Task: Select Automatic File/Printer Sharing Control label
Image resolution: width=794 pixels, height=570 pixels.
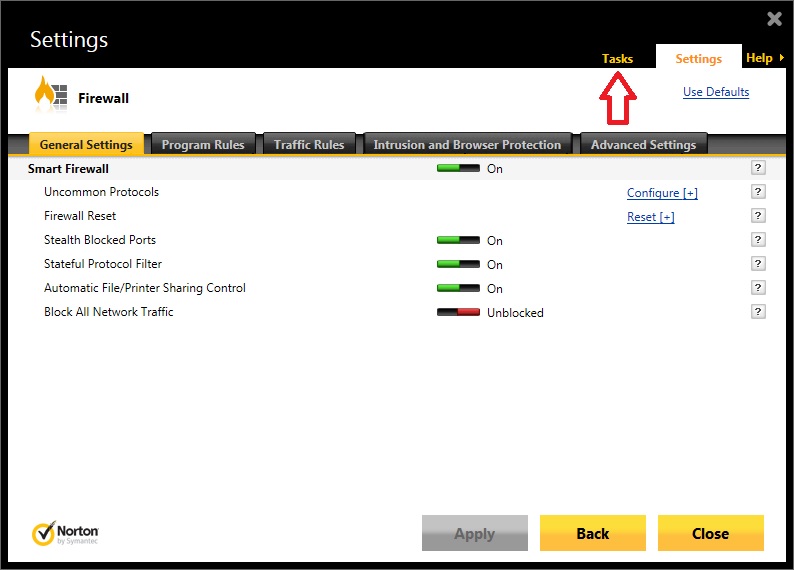Action: (145, 288)
